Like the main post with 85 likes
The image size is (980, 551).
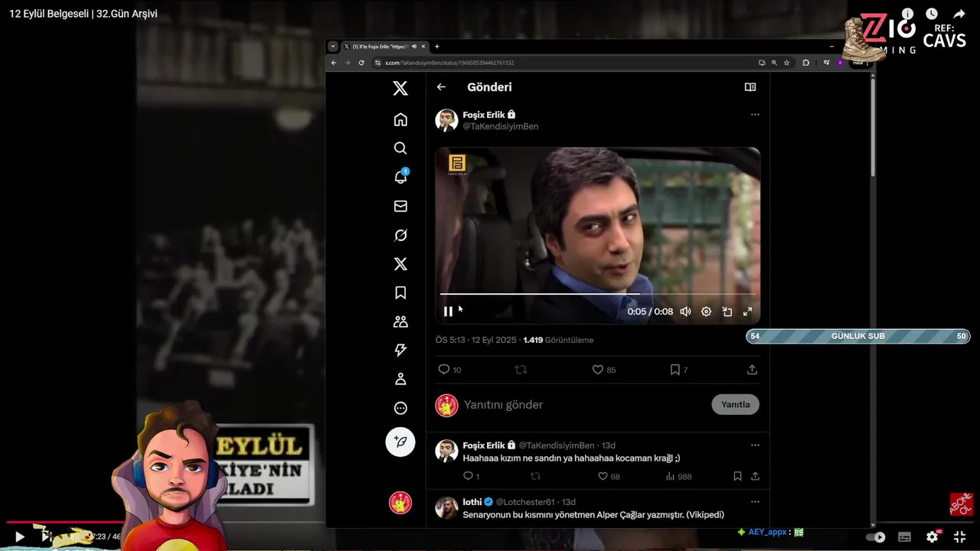[x=604, y=370]
